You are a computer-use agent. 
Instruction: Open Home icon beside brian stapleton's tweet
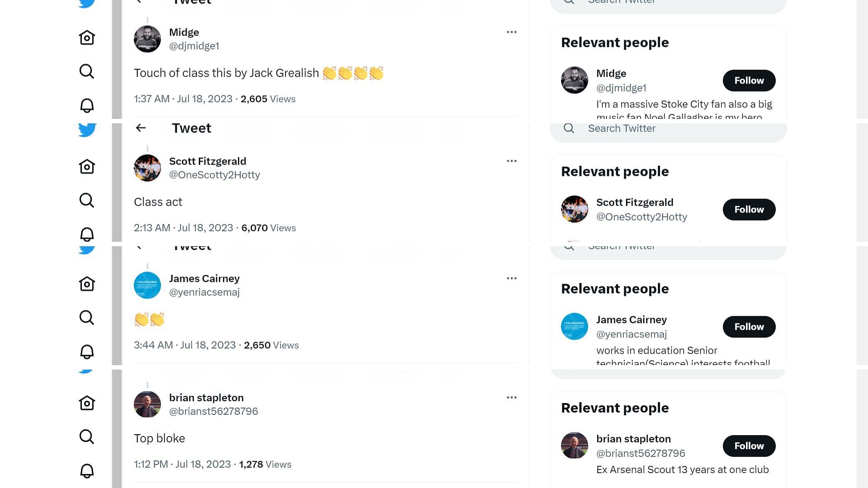point(87,403)
